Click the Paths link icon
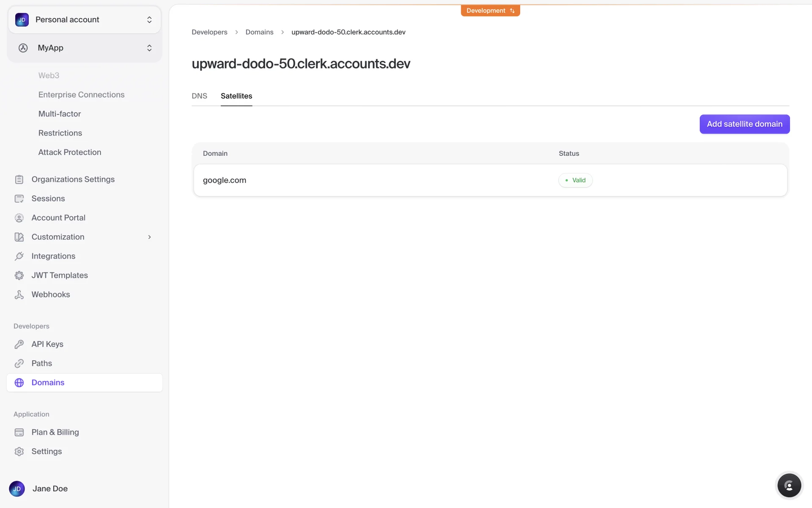The width and height of the screenshot is (812, 508). click(x=19, y=364)
